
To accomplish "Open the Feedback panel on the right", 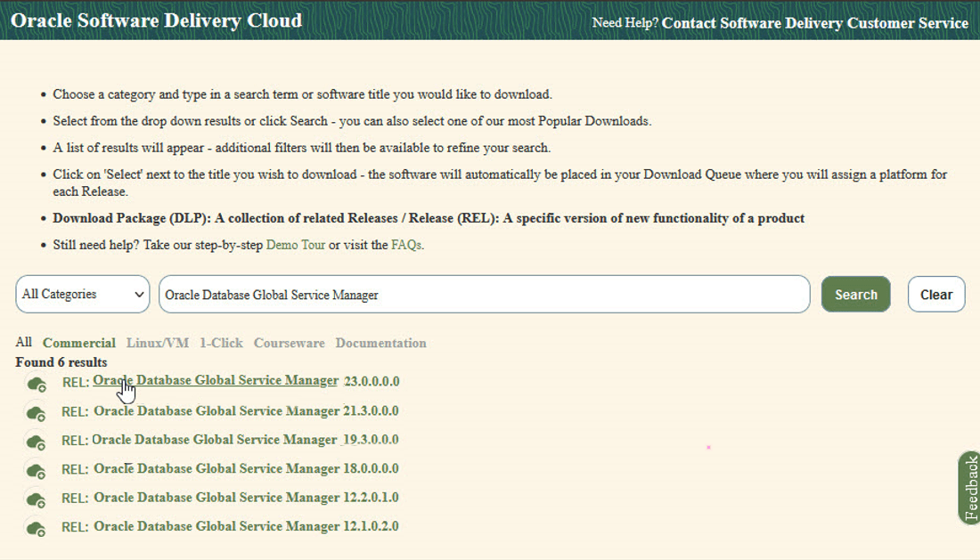I will point(970,490).
